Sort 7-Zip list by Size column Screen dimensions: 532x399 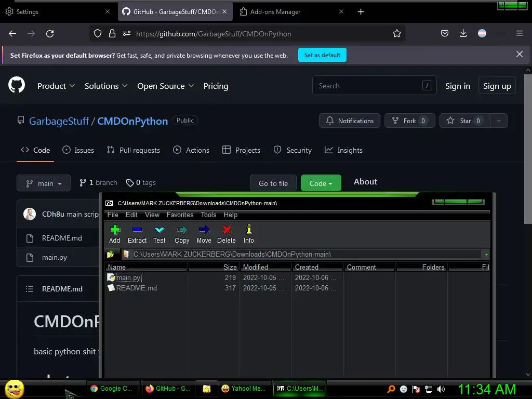pyautogui.click(x=214, y=267)
